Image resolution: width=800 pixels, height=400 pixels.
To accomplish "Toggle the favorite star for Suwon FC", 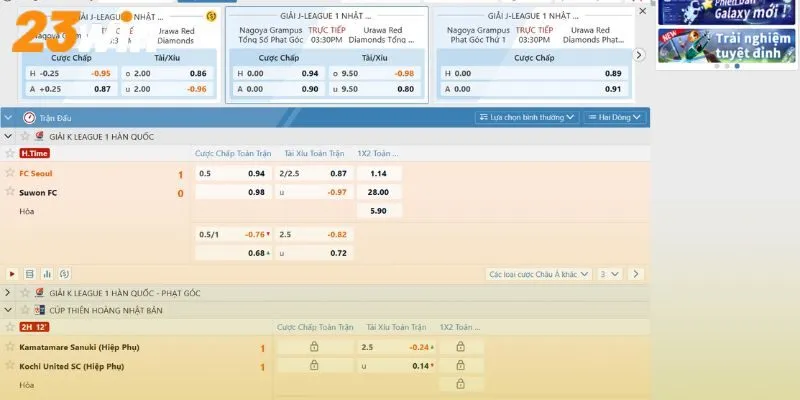I will 11,192.
